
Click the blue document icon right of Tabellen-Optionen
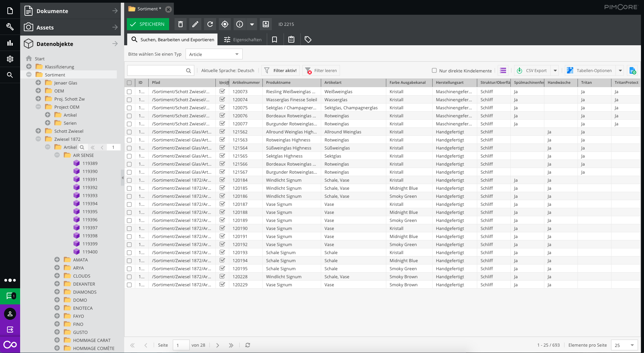coord(633,70)
